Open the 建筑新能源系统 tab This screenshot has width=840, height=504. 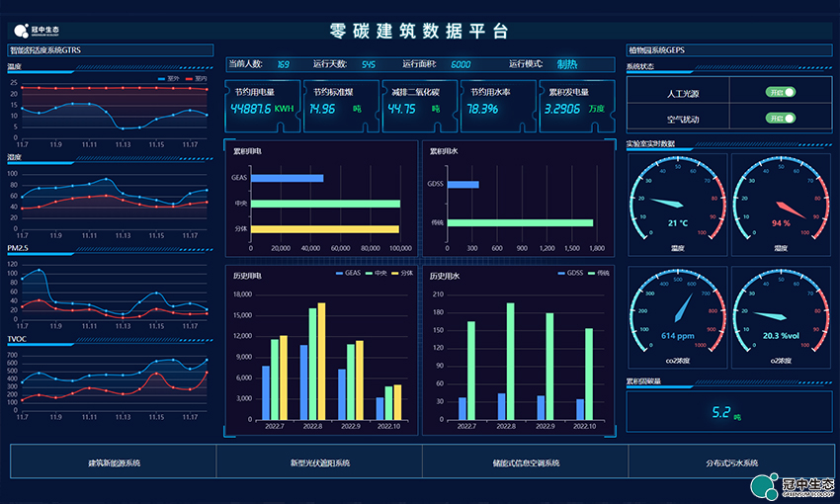(114, 462)
